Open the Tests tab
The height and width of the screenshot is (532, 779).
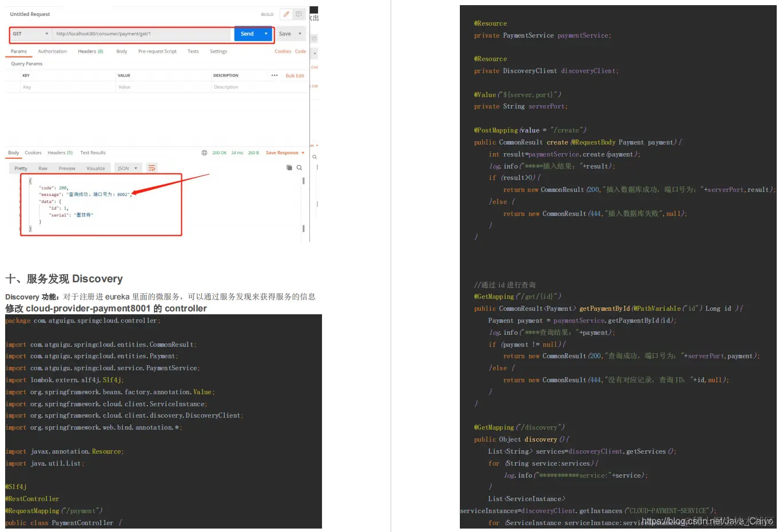[x=193, y=51]
